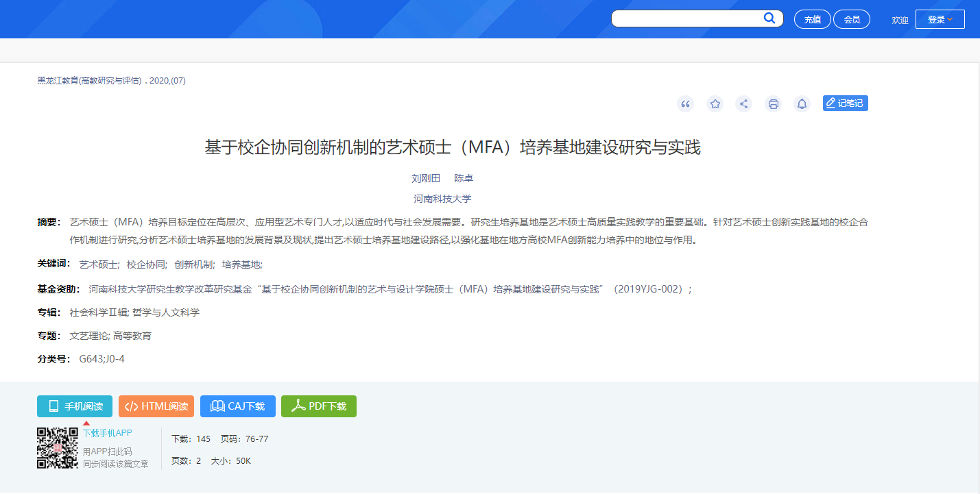Select keyword 培养基地
Screen dimensions: 980x494
point(242,264)
